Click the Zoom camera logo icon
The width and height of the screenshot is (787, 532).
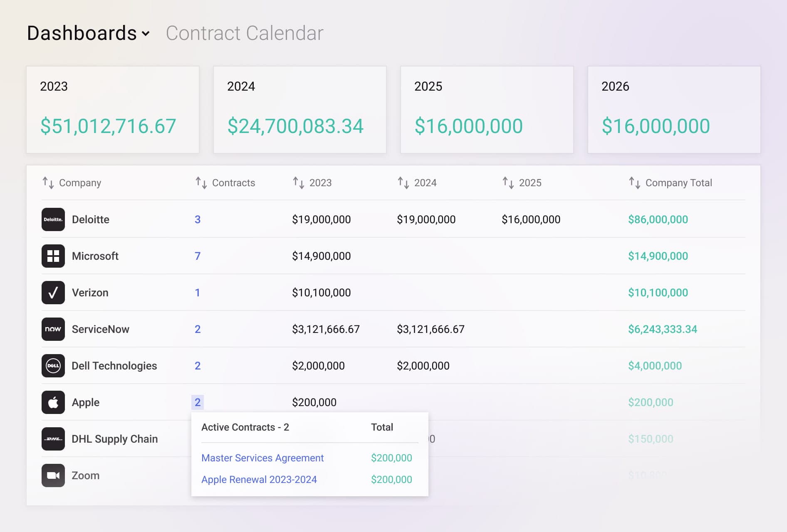click(52, 475)
